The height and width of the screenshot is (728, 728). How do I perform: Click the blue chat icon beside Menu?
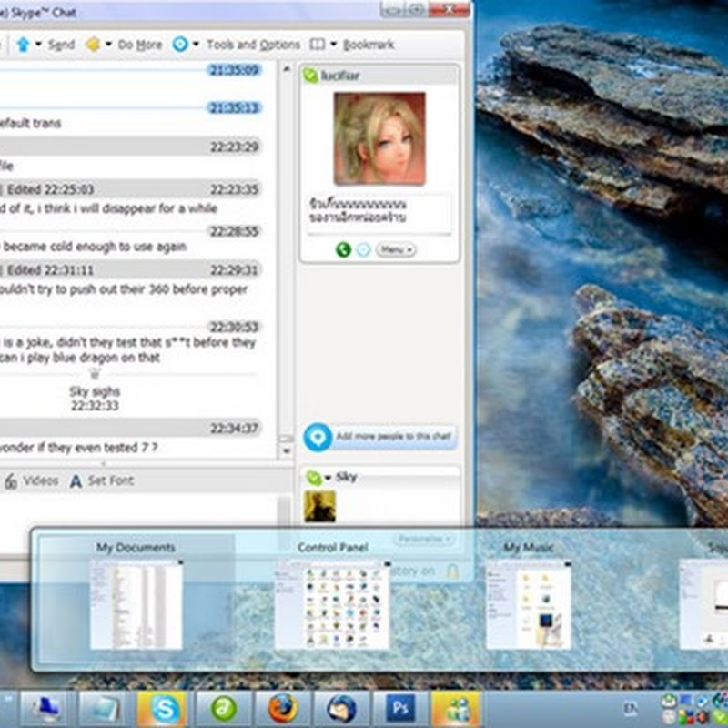click(x=363, y=249)
